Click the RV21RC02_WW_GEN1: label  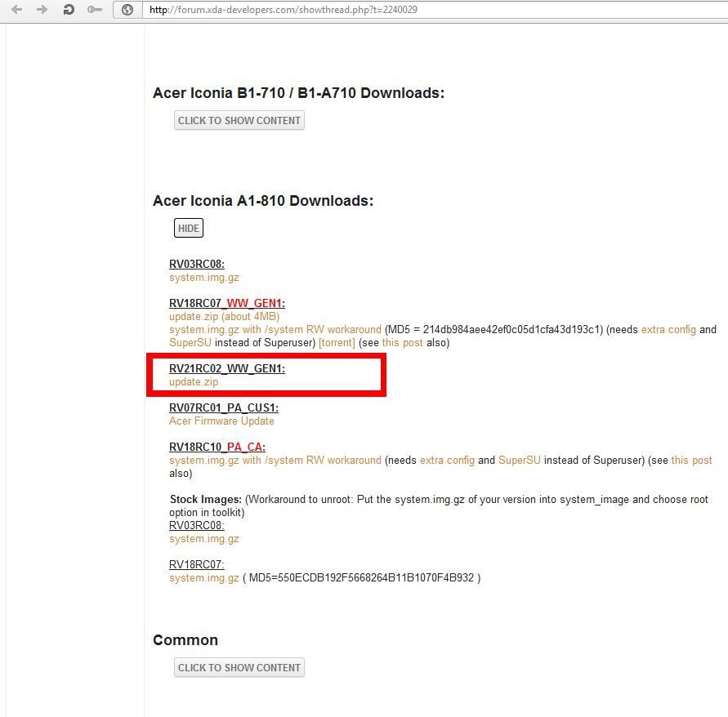(227, 368)
